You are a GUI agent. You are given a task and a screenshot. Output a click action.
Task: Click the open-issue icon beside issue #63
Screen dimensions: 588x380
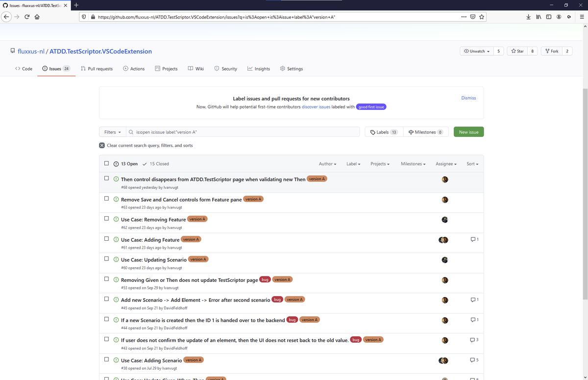[116, 200]
